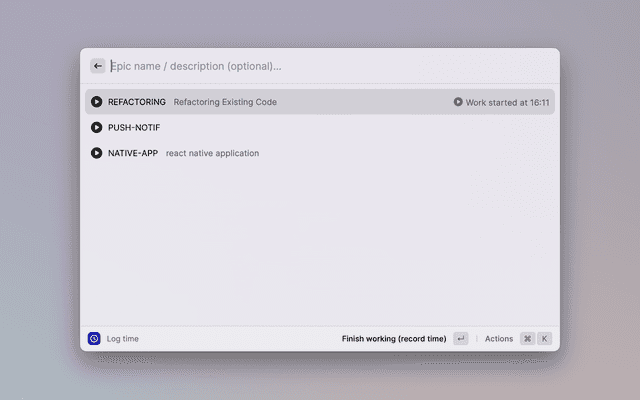Click the K key shortcut icon
640x400 pixels.
click(545, 339)
